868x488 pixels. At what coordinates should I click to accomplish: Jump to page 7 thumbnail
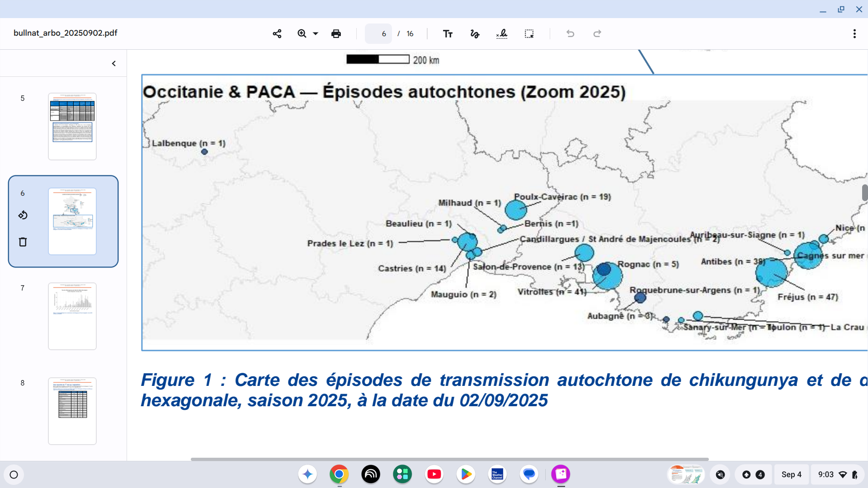coord(72,316)
